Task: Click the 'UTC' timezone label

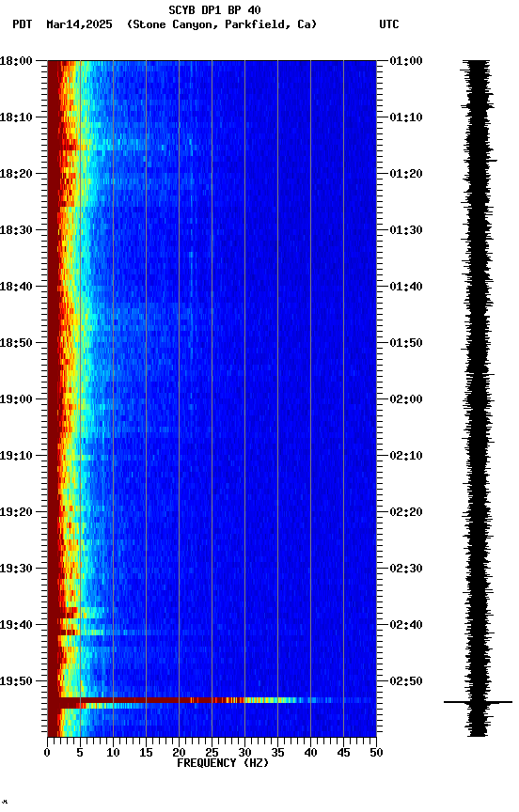Action: (x=389, y=24)
